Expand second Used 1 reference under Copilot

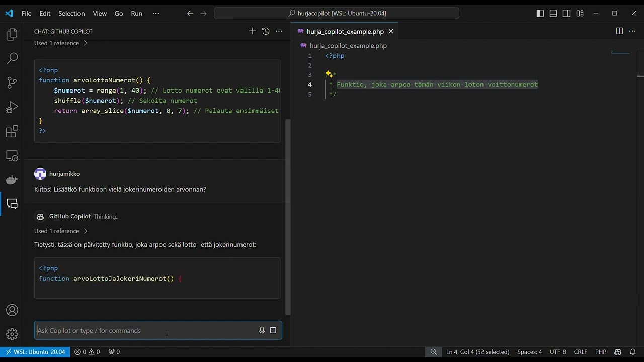click(x=61, y=231)
